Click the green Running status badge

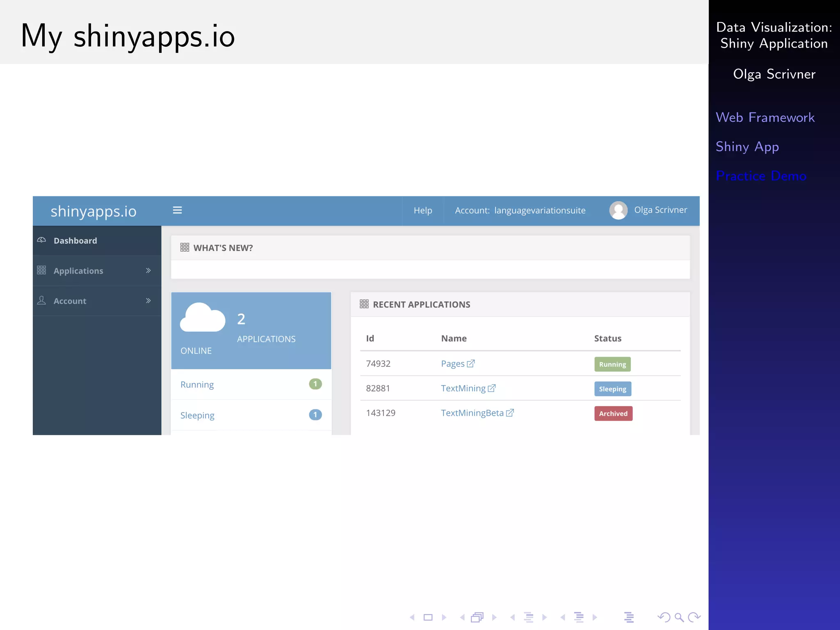pyautogui.click(x=612, y=364)
